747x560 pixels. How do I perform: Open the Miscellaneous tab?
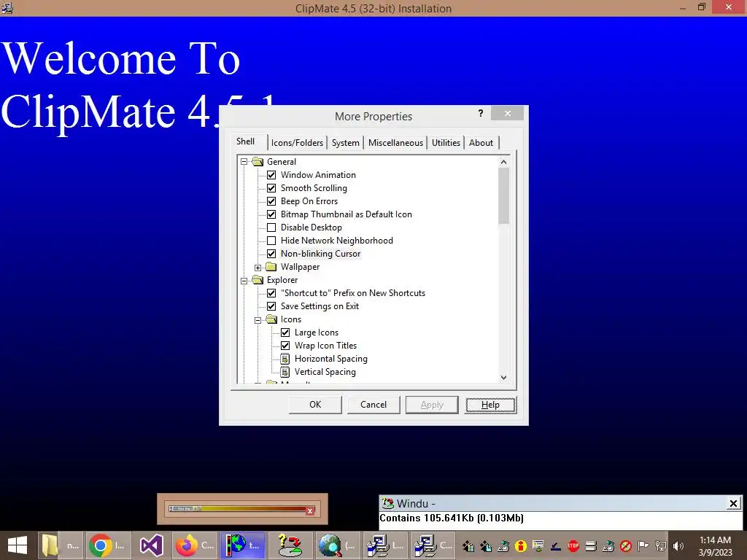(395, 143)
